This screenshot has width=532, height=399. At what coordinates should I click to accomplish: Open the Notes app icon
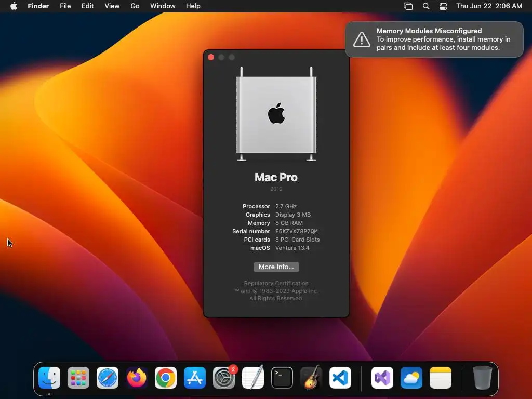pyautogui.click(x=441, y=378)
